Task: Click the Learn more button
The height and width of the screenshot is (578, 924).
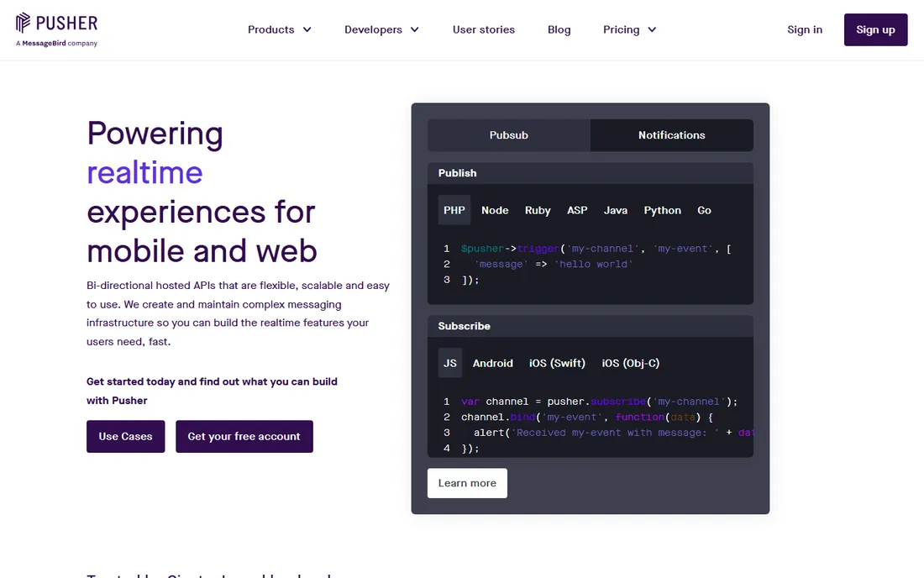Action: click(x=467, y=483)
